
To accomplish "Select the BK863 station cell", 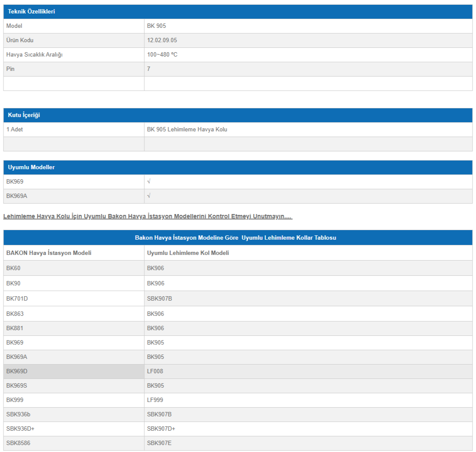I will point(74,314).
